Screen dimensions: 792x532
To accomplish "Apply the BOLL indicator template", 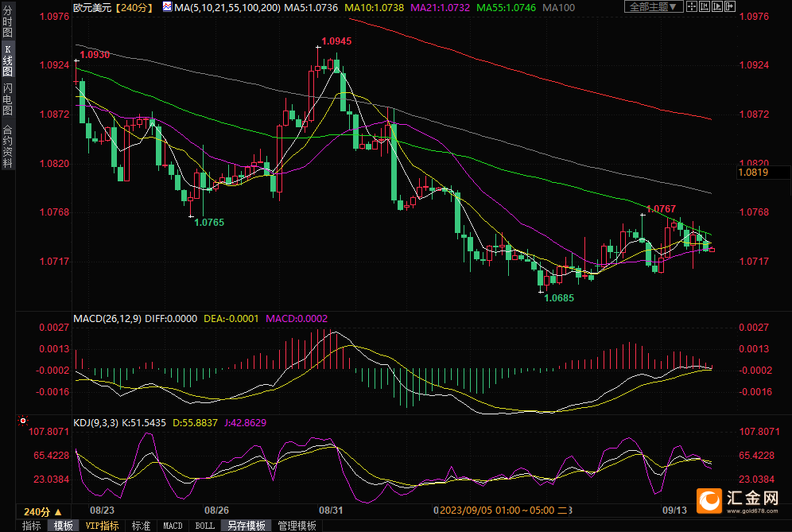I will coord(204,526).
